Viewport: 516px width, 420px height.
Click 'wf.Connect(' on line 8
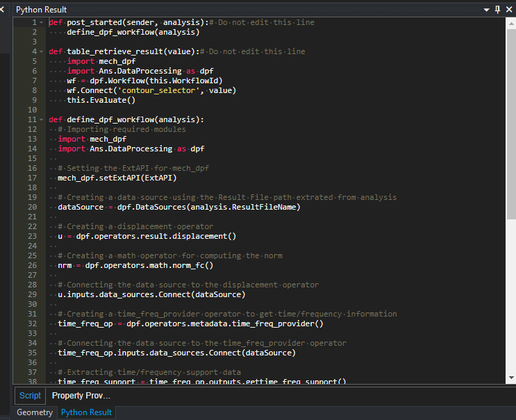92,90
